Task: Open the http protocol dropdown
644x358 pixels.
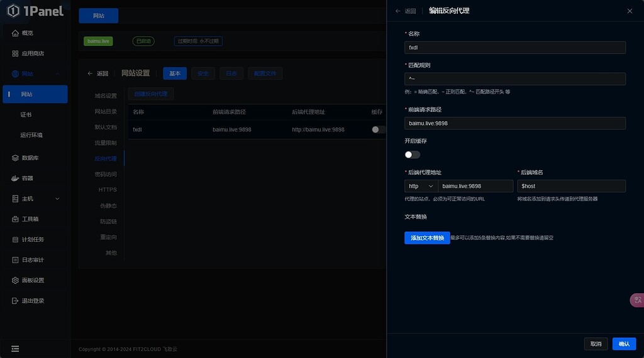Action: (421, 186)
